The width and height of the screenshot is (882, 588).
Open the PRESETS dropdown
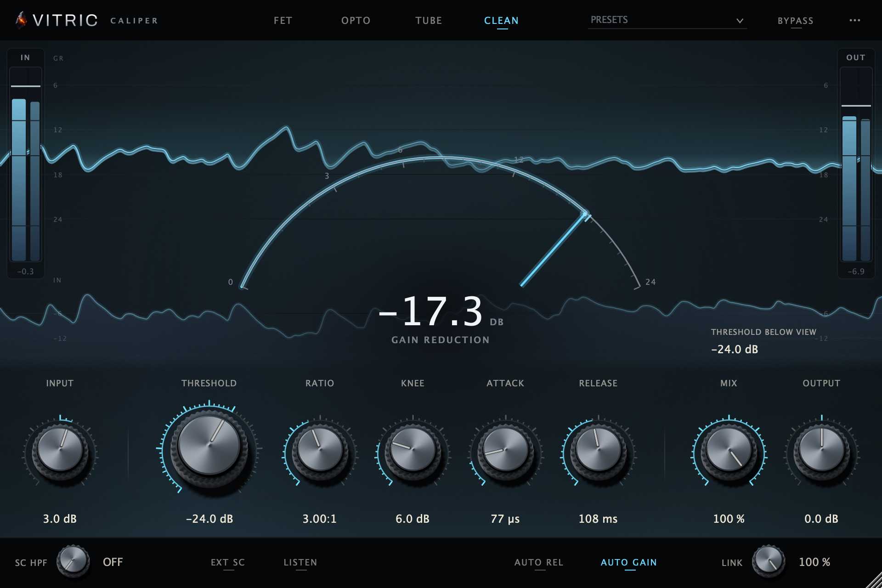(667, 20)
